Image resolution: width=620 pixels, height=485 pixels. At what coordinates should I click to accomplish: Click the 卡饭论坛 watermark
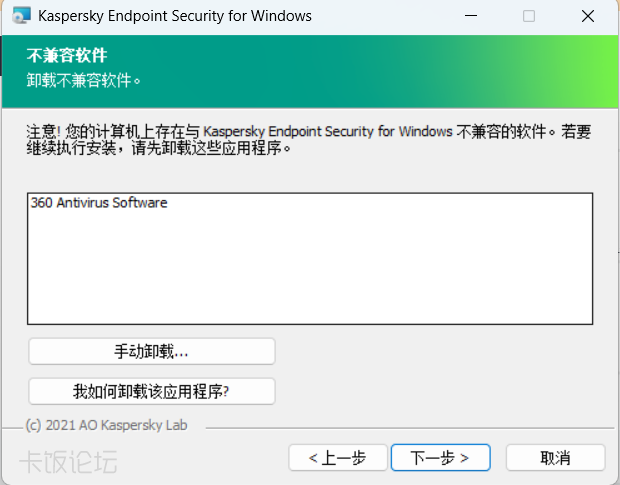[68, 461]
